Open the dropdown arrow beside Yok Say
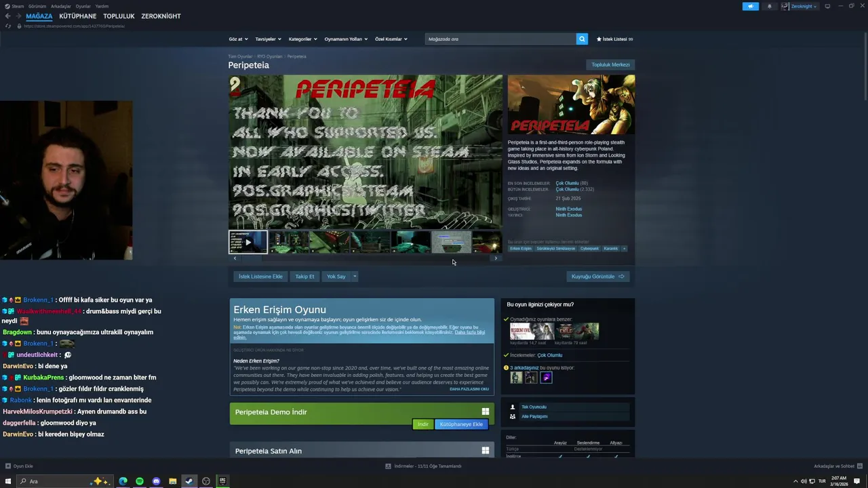 pyautogui.click(x=354, y=276)
